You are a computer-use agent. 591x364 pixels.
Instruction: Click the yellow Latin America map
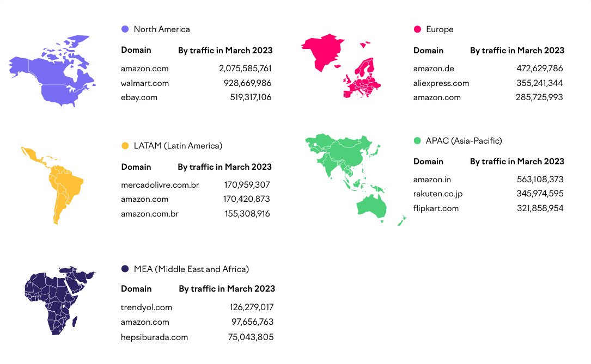click(52, 186)
